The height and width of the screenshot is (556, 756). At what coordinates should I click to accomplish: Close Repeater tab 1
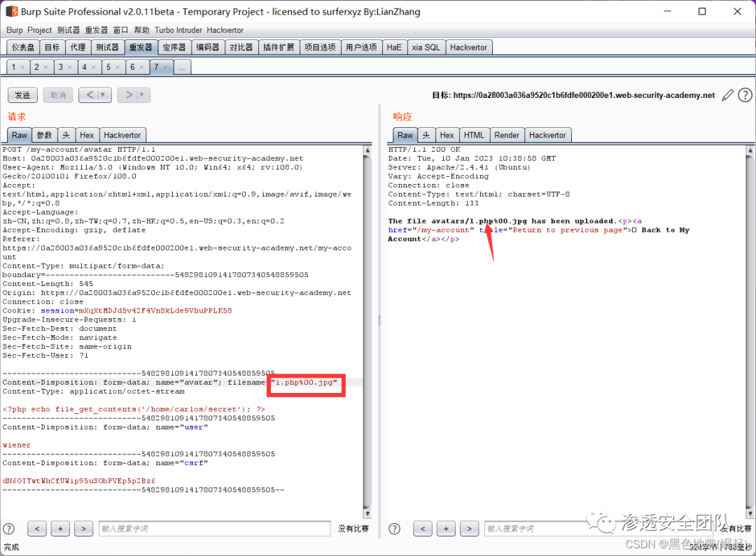pos(22,67)
